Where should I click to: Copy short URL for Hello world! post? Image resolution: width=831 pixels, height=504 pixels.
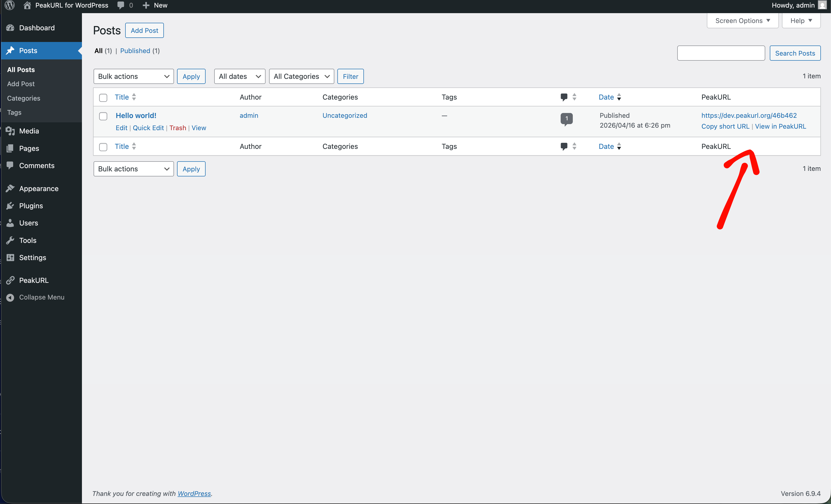[x=725, y=126]
